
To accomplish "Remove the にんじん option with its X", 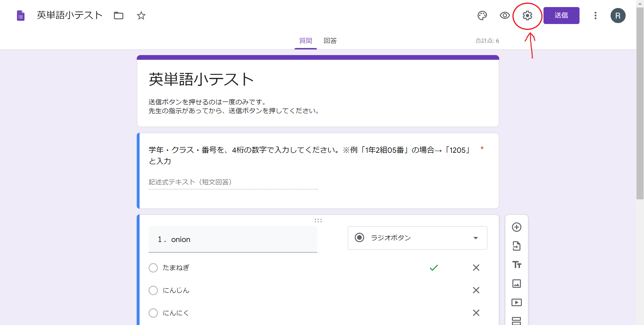I will pyautogui.click(x=476, y=290).
